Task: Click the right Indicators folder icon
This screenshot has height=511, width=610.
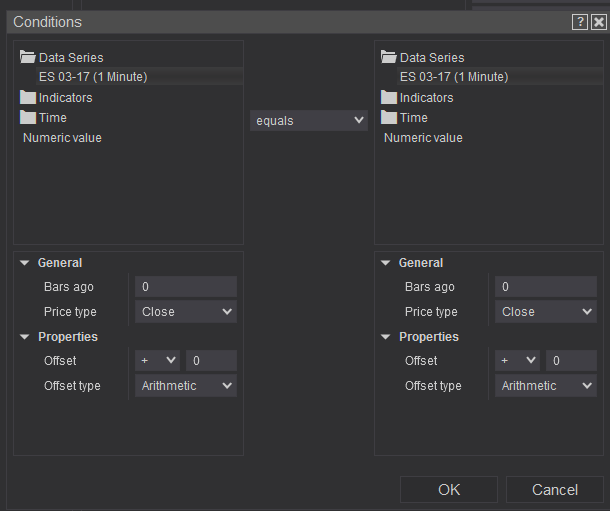Action: 389,97
